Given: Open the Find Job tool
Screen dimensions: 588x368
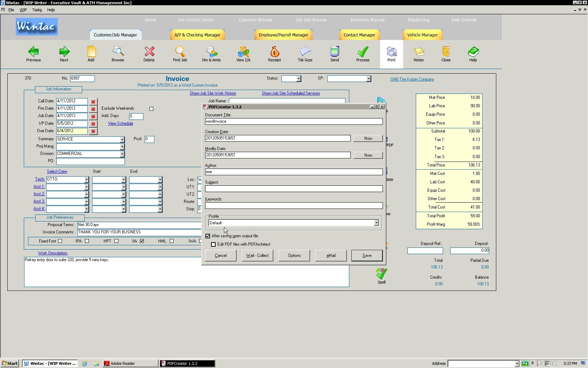Looking at the screenshot, I should tap(180, 54).
